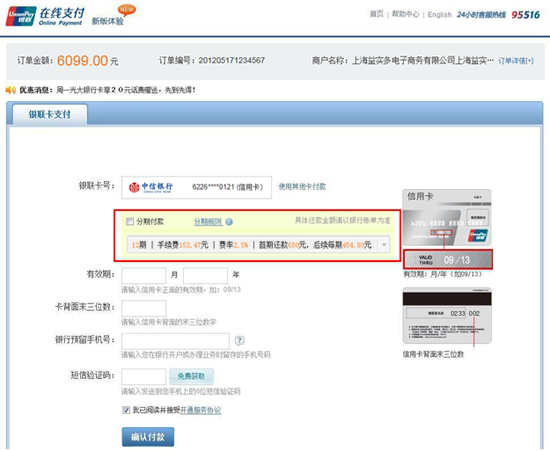Image resolution: width=550 pixels, height=451 pixels.
Task: Click the credit card back sample image
Action: [447, 316]
